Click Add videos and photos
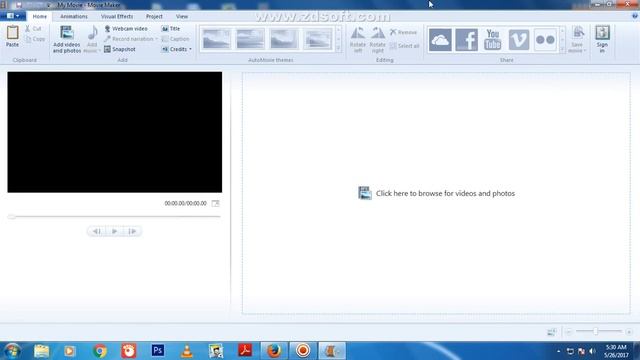 [67, 39]
